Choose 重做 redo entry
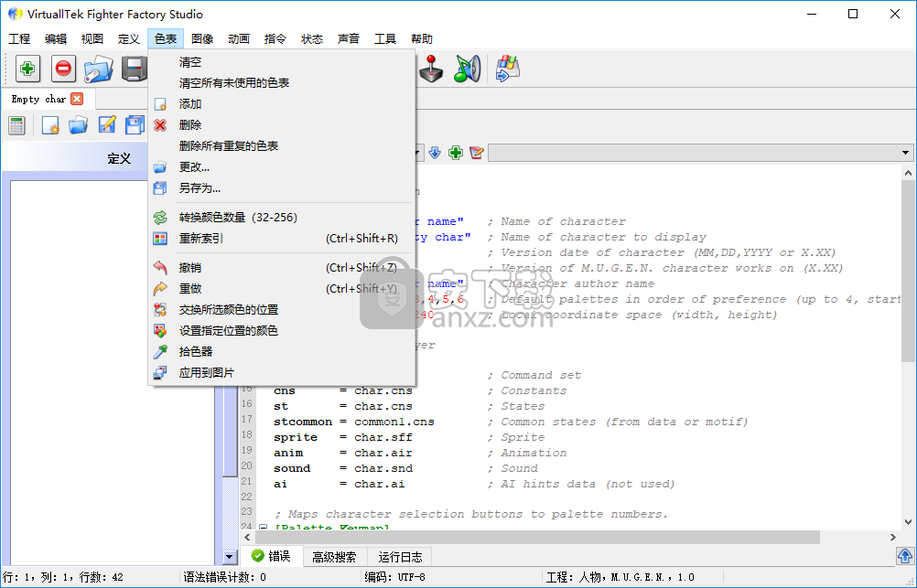Image resolution: width=917 pixels, height=588 pixels. 281,289
